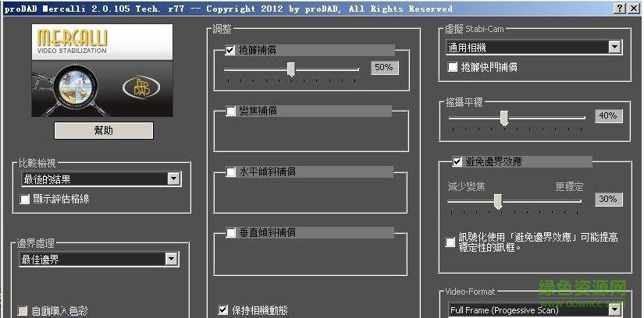Click the proDAD oval logo icon
Screen dimensions: 644x318
pyautogui.click(x=141, y=87)
